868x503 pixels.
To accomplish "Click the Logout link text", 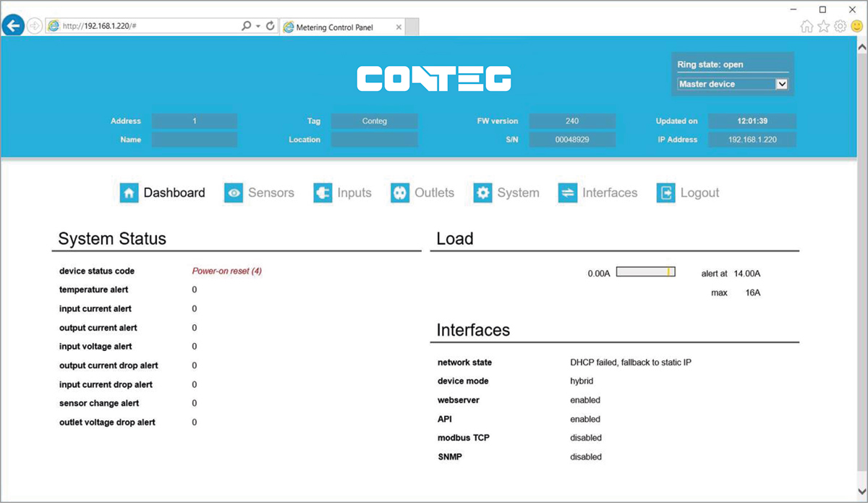I will pyautogui.click(x=699, y=193).
